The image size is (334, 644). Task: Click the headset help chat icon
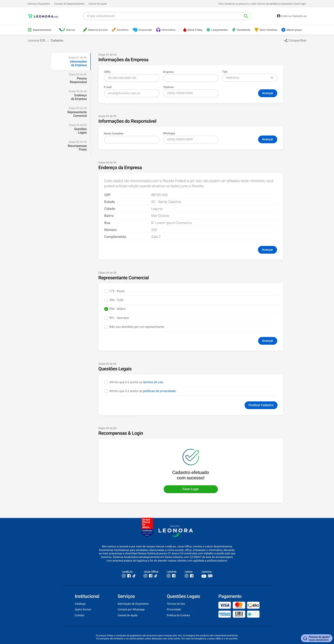coord(305,638)
